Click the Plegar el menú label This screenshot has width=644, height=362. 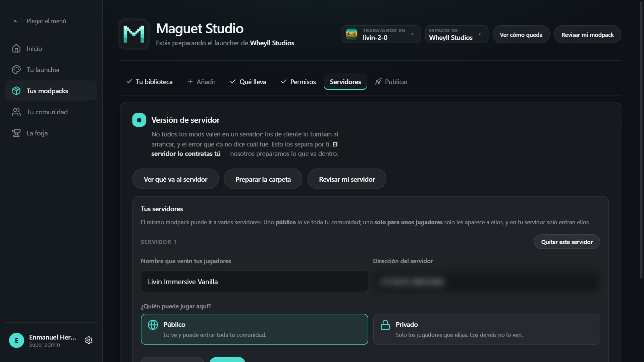46,21
